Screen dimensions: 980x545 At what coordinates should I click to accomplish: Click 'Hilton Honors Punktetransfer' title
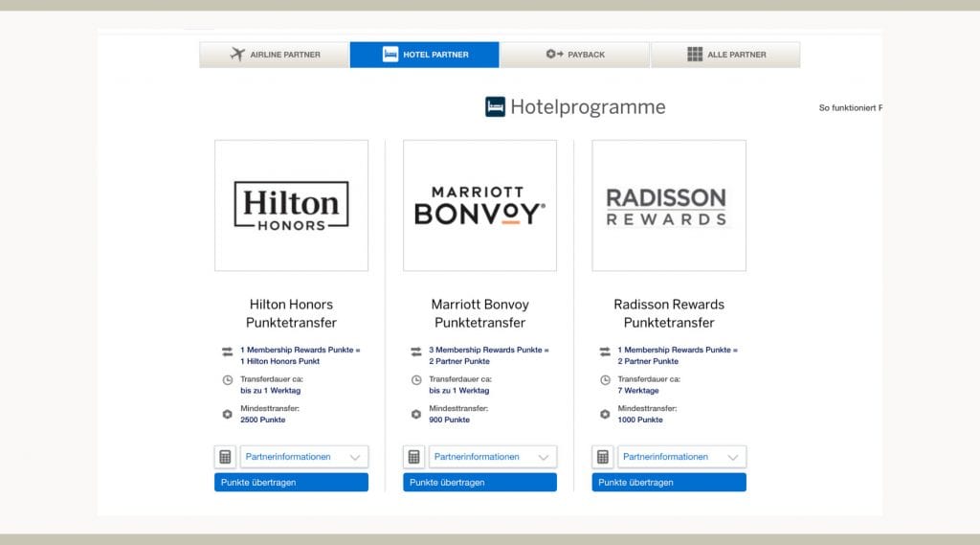[291, 313]
